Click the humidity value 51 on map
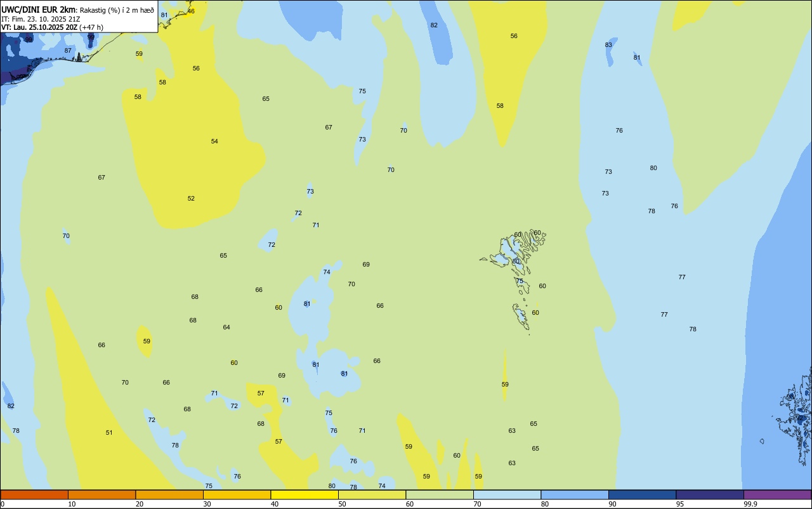Viewport: 812px width, 509px height. [109, 433]
